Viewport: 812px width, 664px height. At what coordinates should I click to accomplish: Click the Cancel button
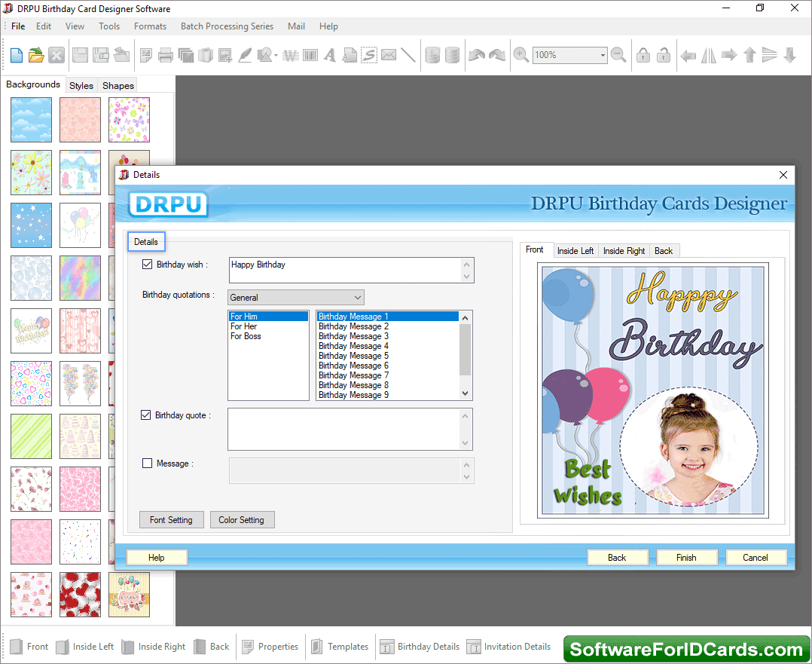[756, 558]
